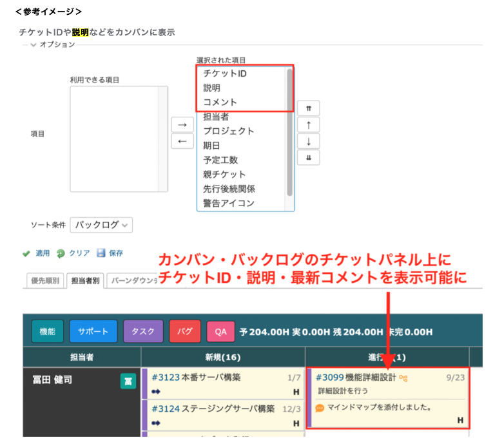Select 警告アイコン in the selected items list
504x442 pixels.
coord(228,203)
